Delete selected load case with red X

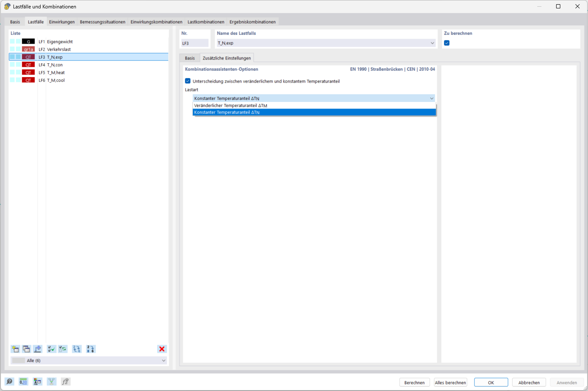click(x=162, y=349)
